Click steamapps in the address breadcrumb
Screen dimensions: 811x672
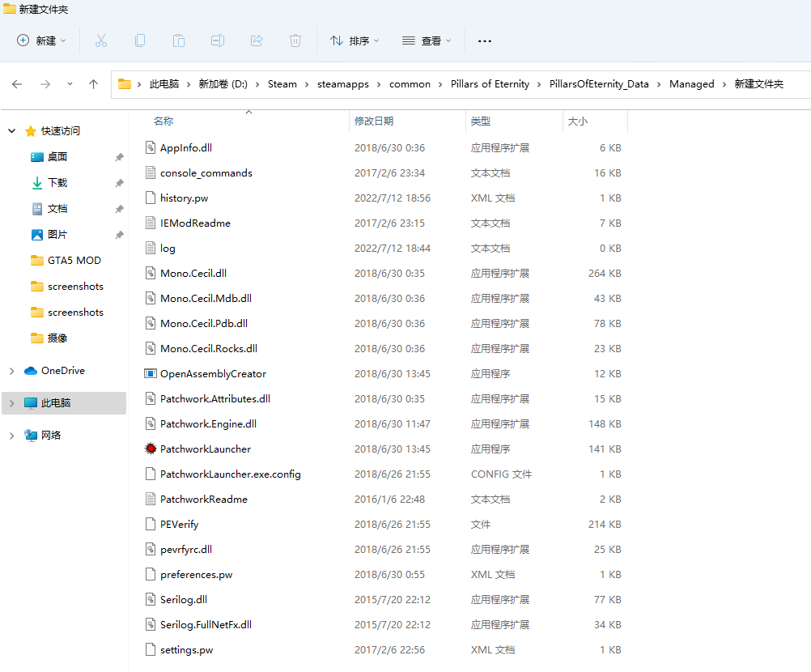(343, 84)
